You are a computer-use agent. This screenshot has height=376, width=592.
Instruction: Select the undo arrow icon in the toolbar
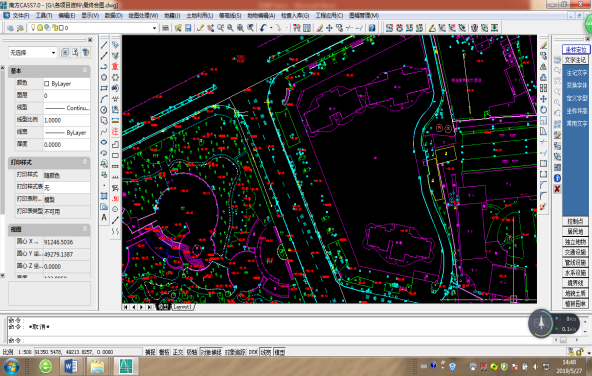263,28
